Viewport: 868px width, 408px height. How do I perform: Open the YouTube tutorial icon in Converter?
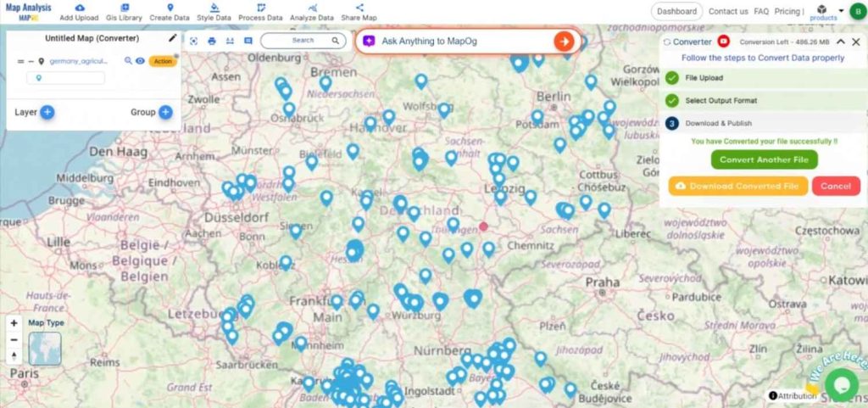coord(724,41)
